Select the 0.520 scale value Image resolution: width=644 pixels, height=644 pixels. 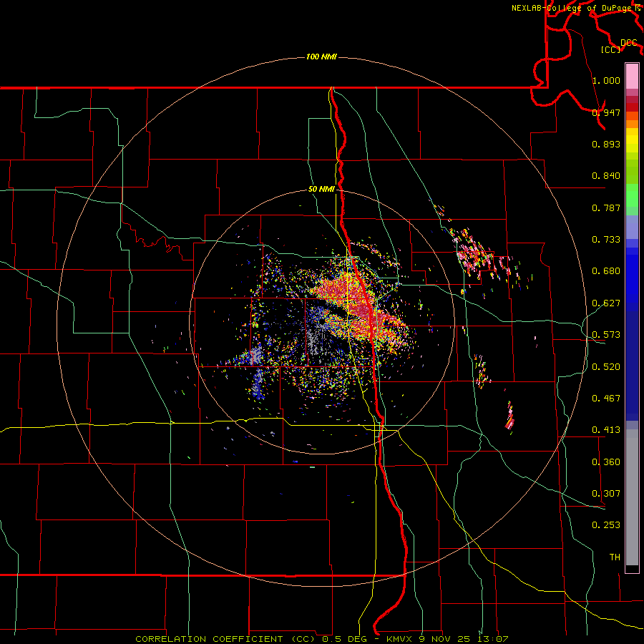(x=606, y=367)
